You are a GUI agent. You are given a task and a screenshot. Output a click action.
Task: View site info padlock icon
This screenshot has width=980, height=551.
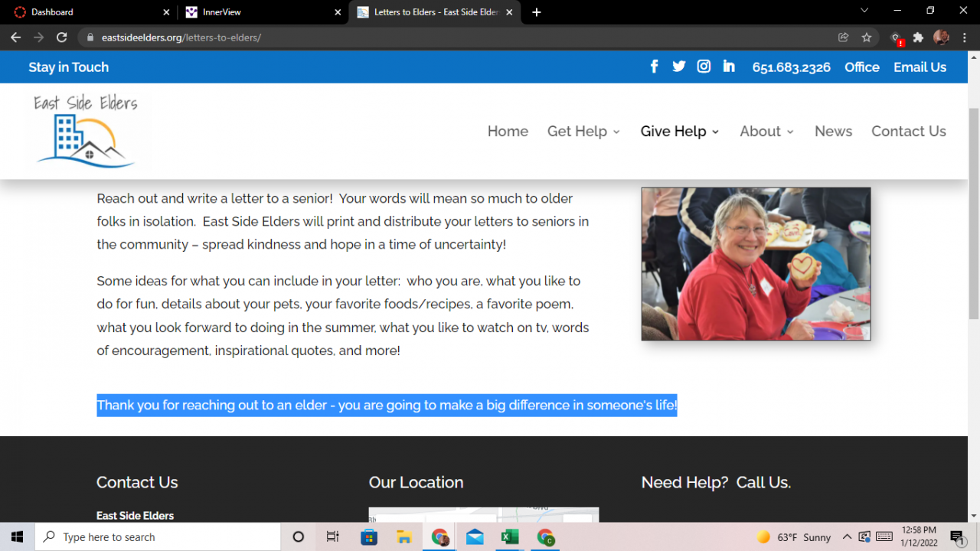coord(90,37)
